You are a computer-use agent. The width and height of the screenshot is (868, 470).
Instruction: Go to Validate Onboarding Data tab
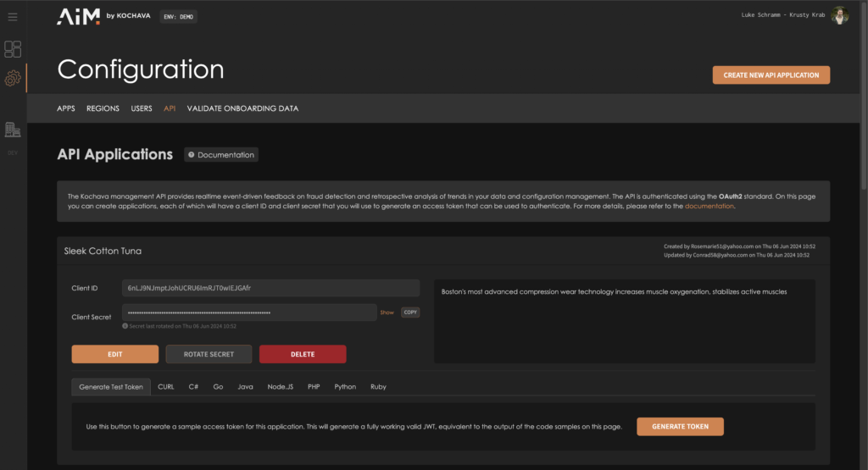(x=242, y=108)
